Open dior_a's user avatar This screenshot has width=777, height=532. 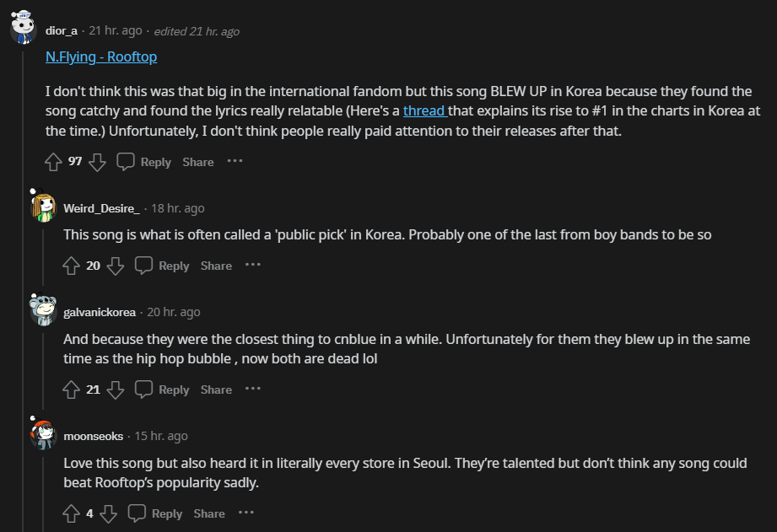(x=23, y=30)
